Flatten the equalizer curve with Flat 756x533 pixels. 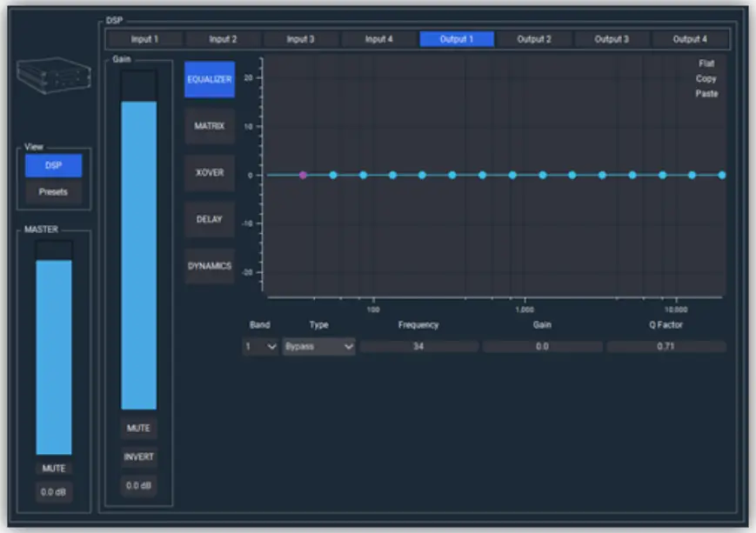click(x=706, y=63)
